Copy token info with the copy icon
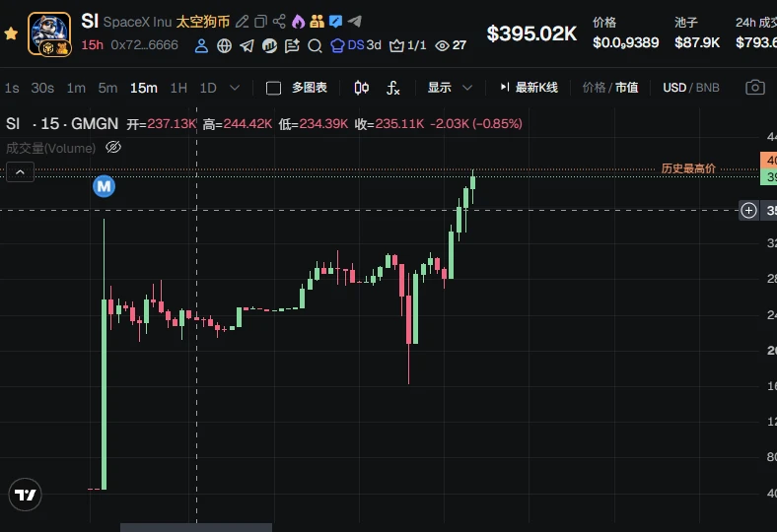The image size is (777, 532). pyautogui.click(x=260, y=22)
